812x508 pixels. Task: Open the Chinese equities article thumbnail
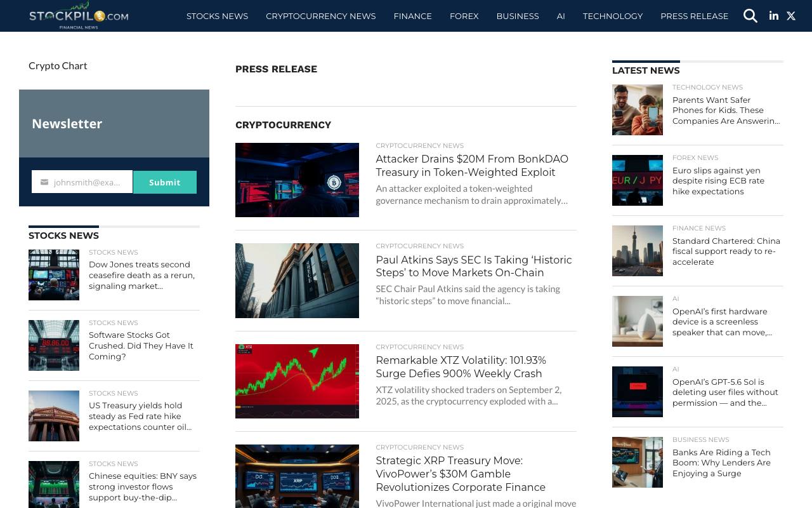pyautogui.click(x=54, y=485)
